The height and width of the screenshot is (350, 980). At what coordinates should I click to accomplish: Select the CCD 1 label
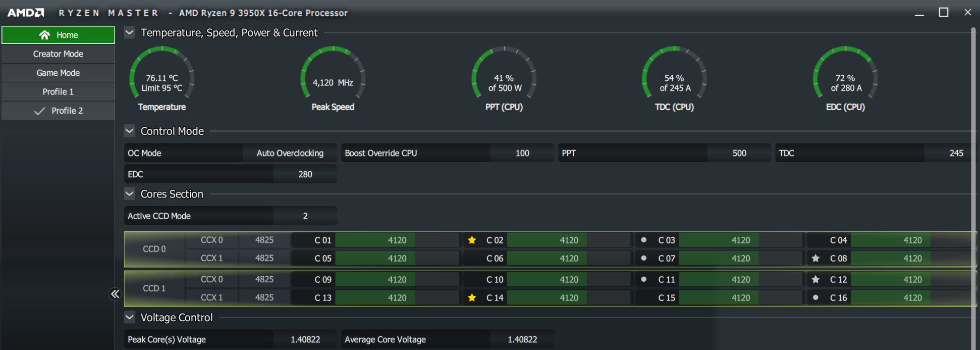(x=154, y=288)
